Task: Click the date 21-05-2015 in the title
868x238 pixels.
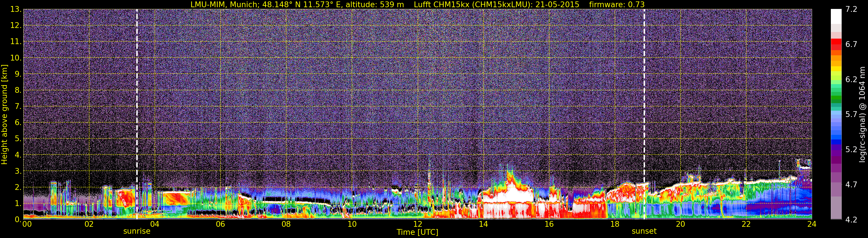Action: coord(557,4)
